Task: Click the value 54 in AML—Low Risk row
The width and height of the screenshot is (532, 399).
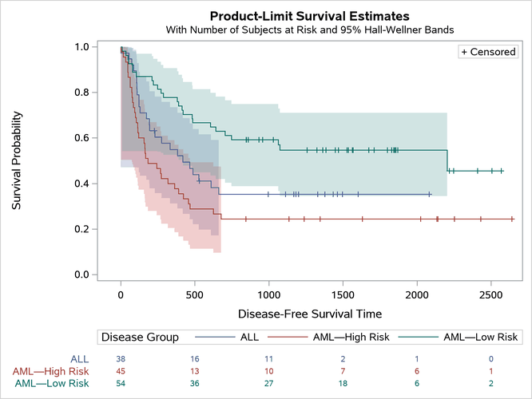Action: (x=121, y=384)
